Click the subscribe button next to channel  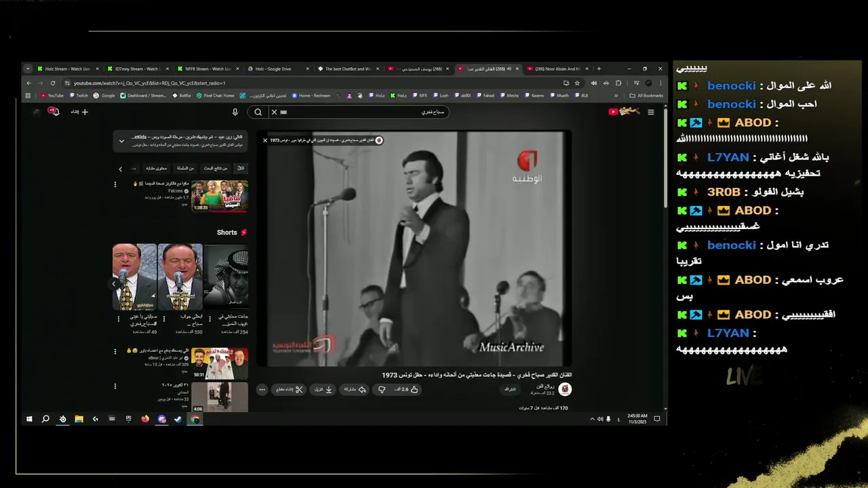510,389
